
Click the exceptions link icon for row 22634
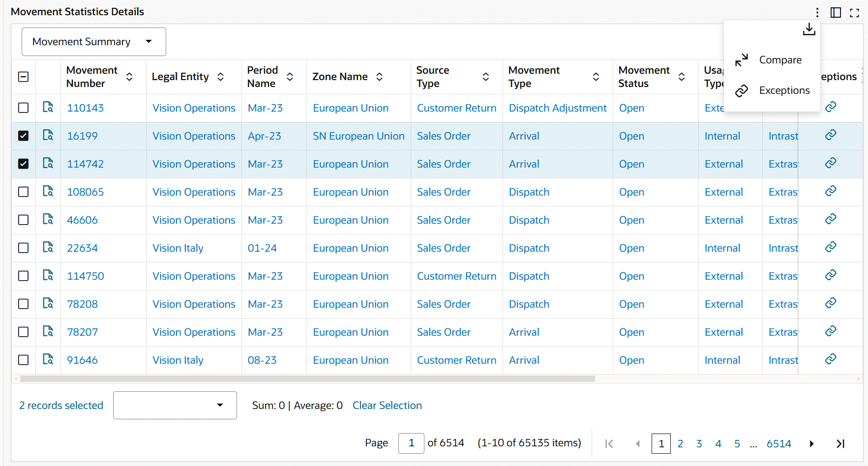coord(831,247)
